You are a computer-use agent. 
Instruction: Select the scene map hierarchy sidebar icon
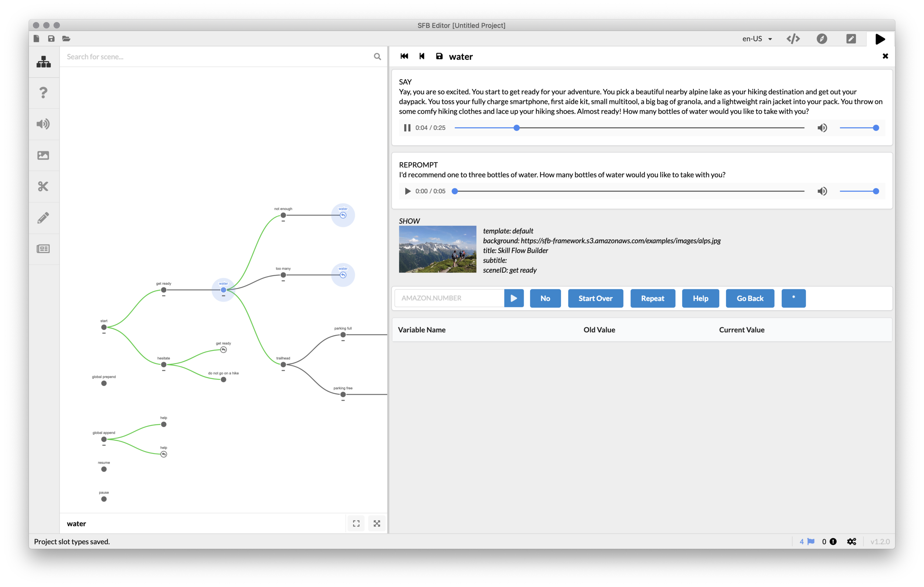(43, 62)
